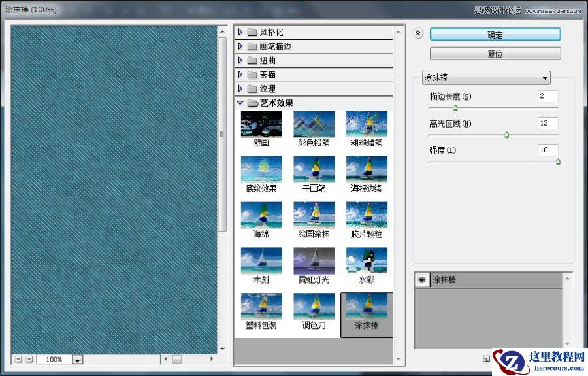Click filter list scrollbar up arrow
This screenshot has width=588, height=376.
[399, 31]
